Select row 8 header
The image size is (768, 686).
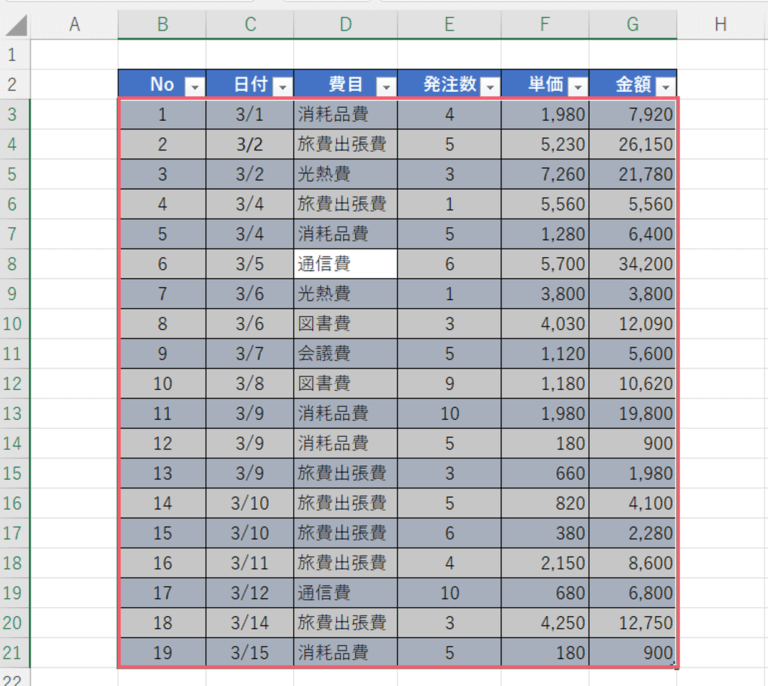[13, 264]
